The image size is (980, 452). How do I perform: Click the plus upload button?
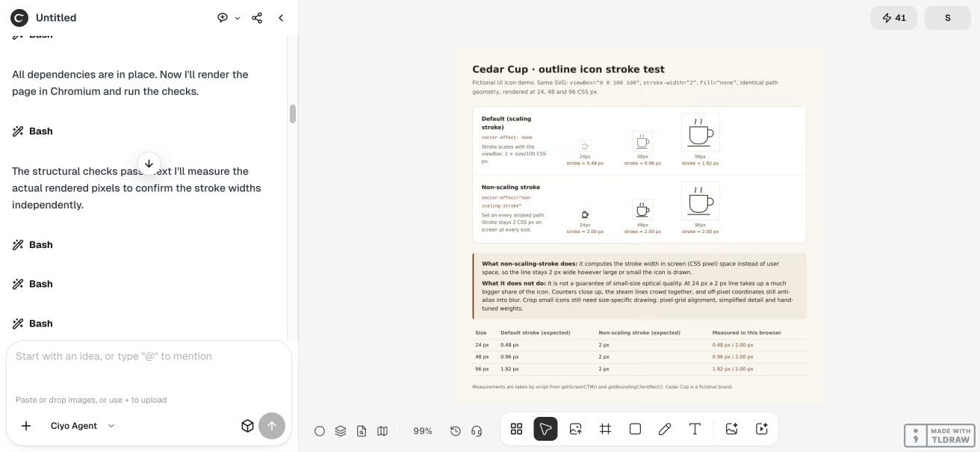coord(26,425)
